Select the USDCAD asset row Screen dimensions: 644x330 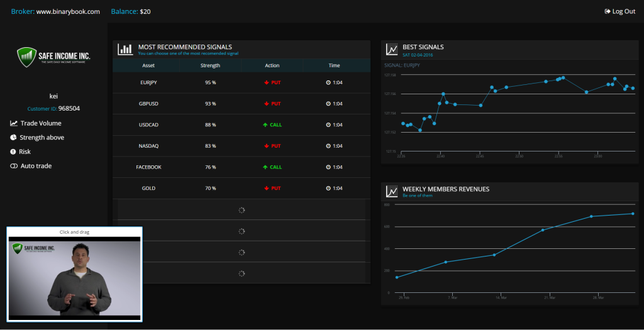point(241,125)
